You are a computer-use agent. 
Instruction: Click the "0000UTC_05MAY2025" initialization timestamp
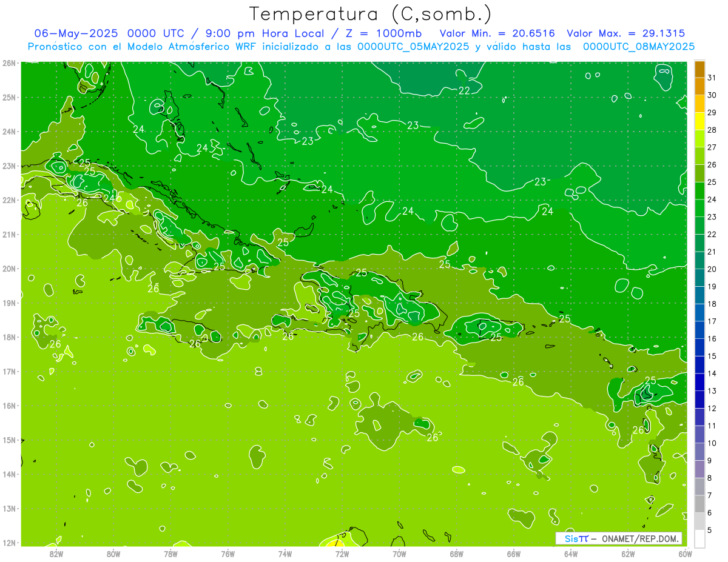[413, 46]
